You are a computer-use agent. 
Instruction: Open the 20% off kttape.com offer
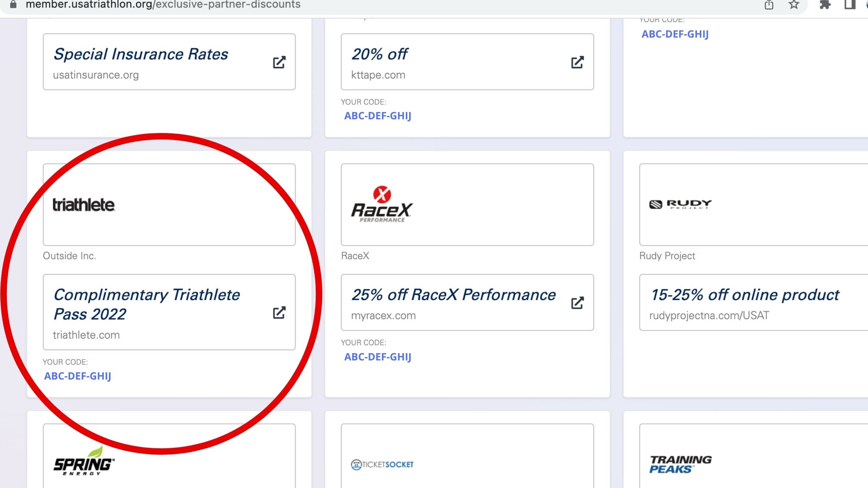click(467, 62)
